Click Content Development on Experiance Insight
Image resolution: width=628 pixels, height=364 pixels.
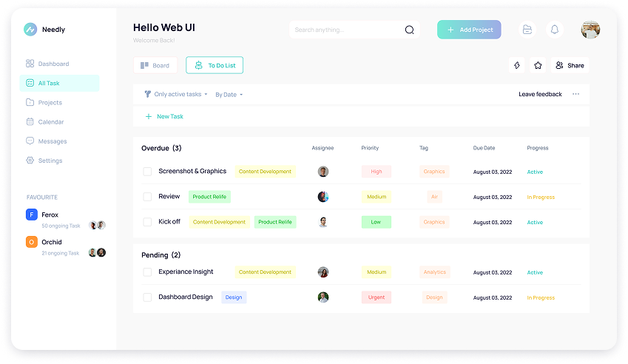pos(265,272)
